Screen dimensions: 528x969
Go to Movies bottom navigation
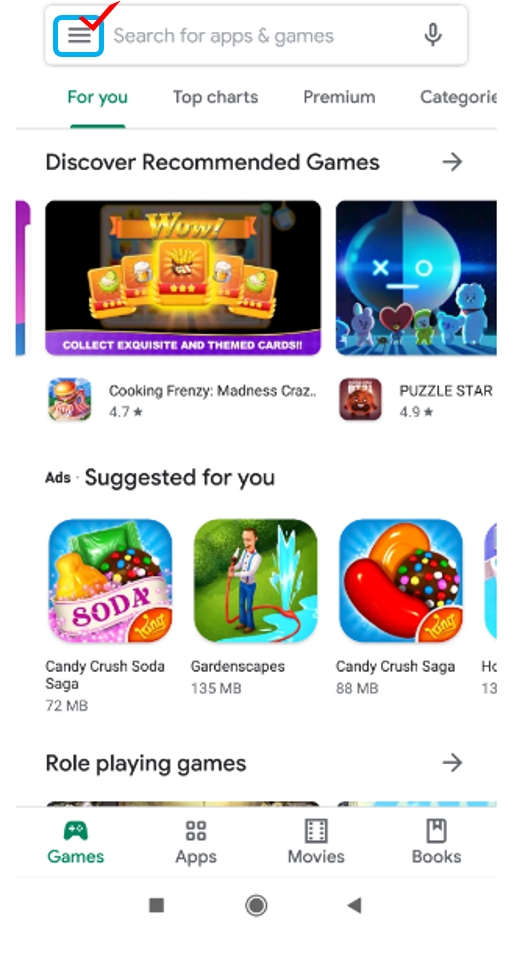pyautogui.click(x=316, y=842)
